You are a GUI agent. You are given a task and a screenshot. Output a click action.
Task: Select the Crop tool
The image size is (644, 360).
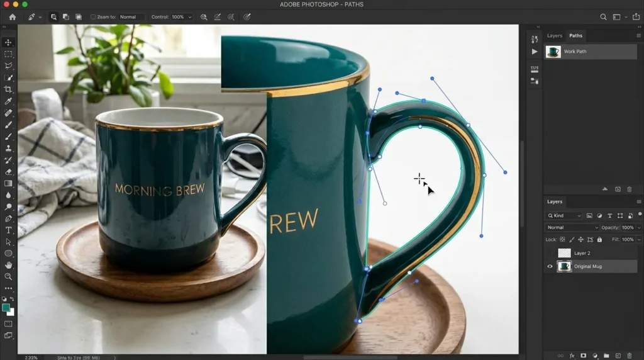click(x=8, y=89)
